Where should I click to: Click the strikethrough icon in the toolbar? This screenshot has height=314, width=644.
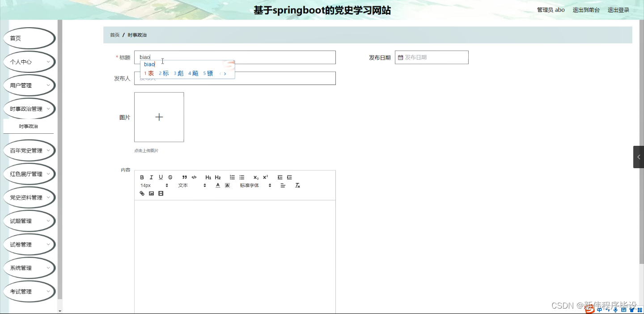pos(170,177)
